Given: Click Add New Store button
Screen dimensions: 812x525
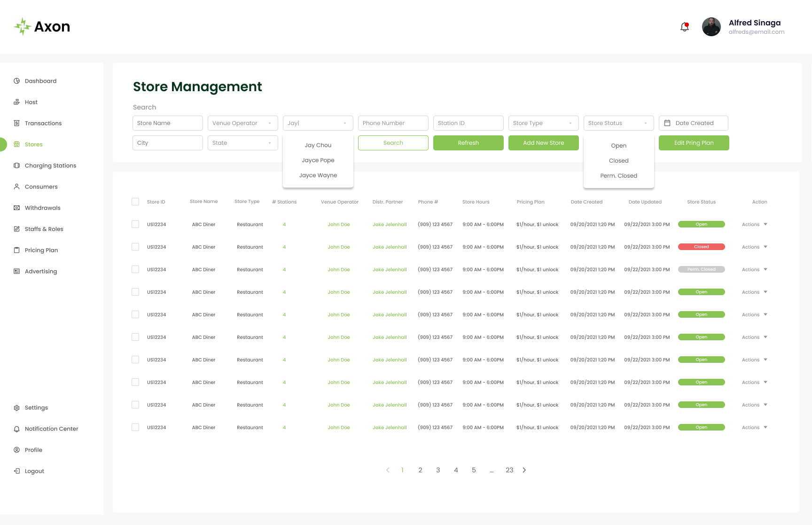Looking at the screenshot, I should tap(544, 143).
